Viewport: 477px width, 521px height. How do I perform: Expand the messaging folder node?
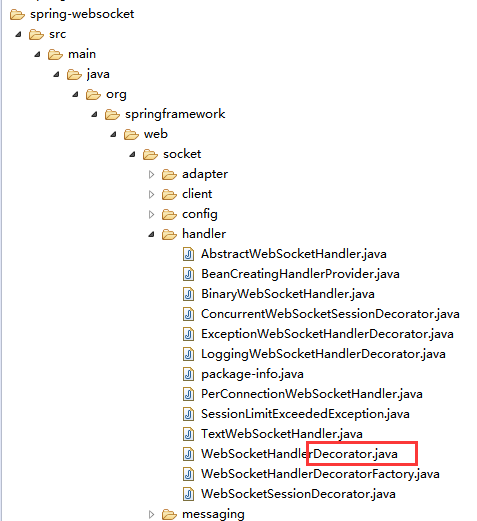pos(151,514)
